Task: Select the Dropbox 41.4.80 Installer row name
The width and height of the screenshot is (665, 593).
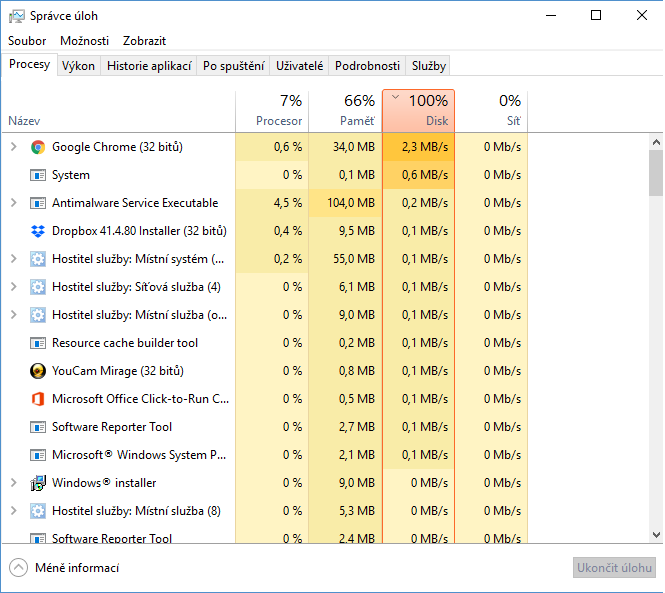Action: [139, 231]
